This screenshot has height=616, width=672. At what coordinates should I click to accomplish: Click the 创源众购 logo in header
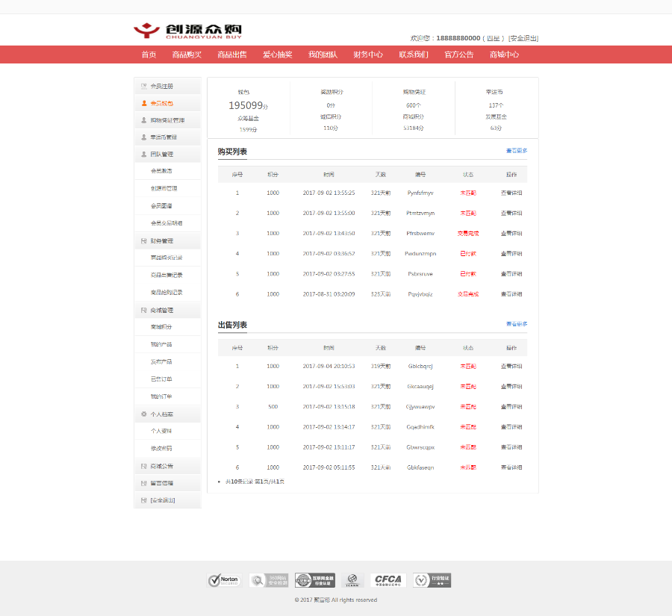[187, 31]
